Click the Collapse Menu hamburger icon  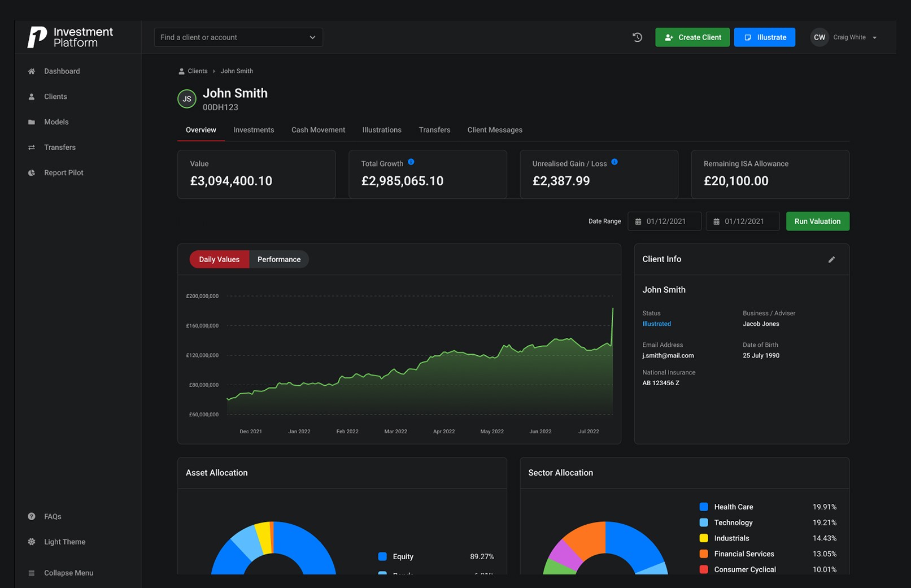pos(32,573)
